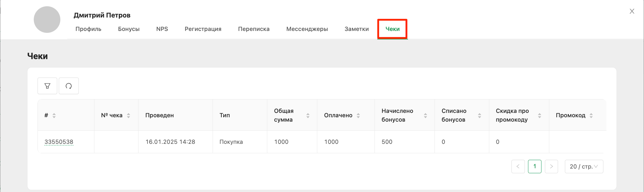Select the Чеки tab

coord(393,29)
